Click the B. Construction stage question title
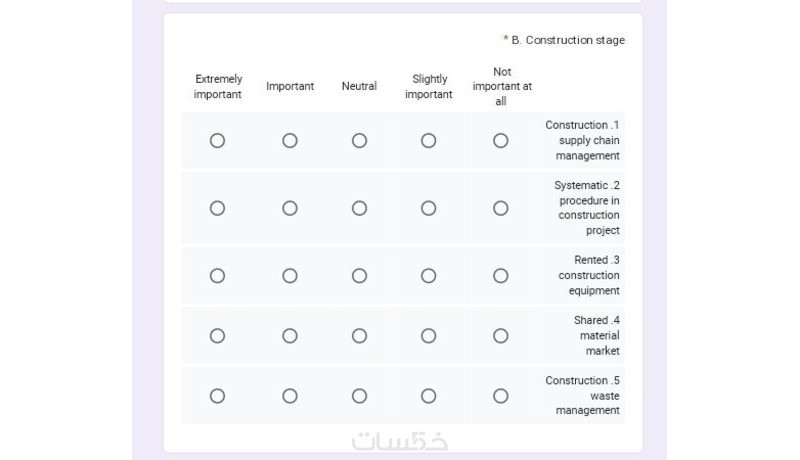The image size is (800, 460). [x=568, y=40]
